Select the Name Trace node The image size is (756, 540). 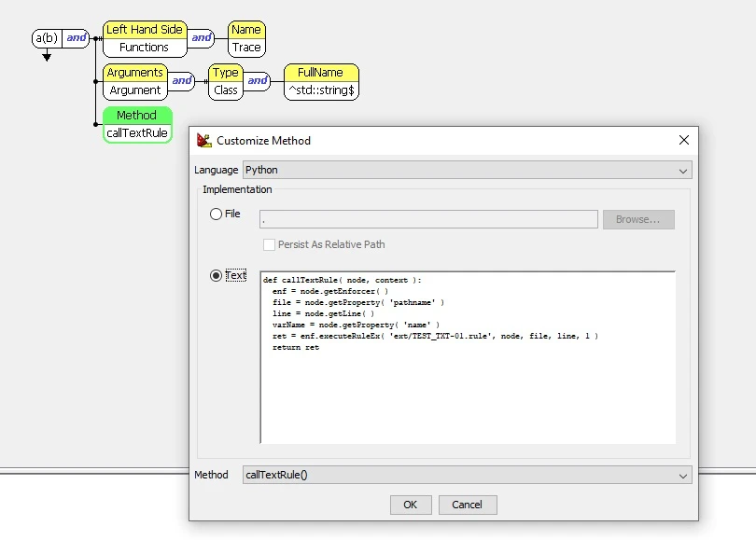[246, 39]
